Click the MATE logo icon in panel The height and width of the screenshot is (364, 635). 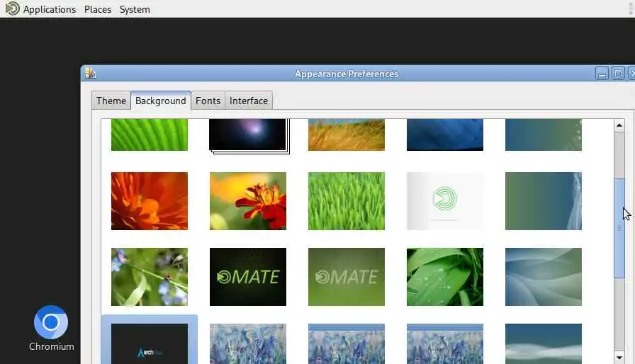click(x=12, y=8)
